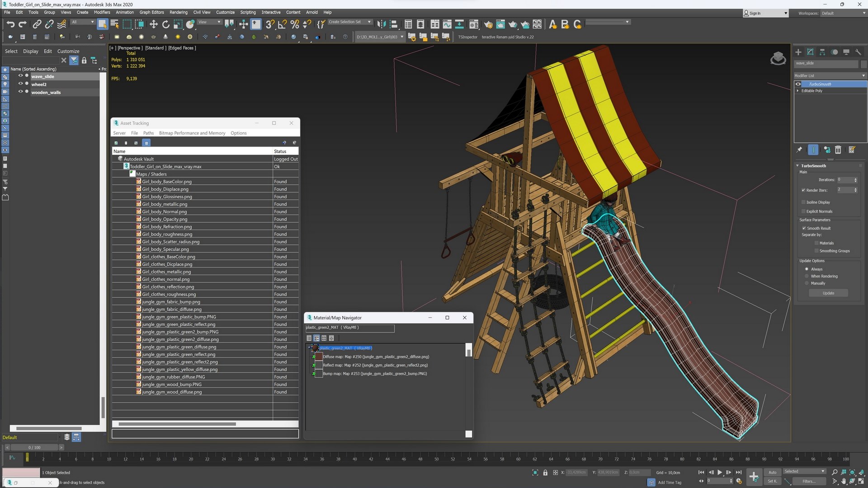The image size is (868, 488).
Task: Open the View reference coordinate dropdown
Action: point(210,22)
